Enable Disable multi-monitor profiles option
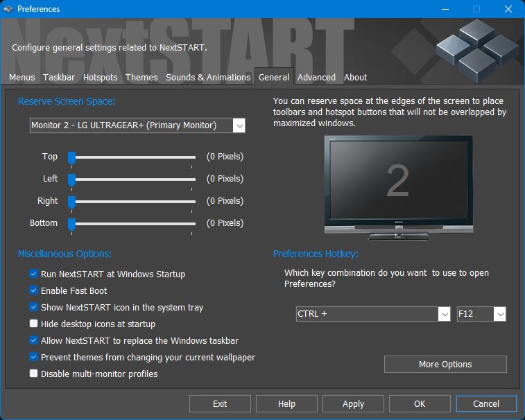The height and width of the screenshot is (420, 525). 33,374
